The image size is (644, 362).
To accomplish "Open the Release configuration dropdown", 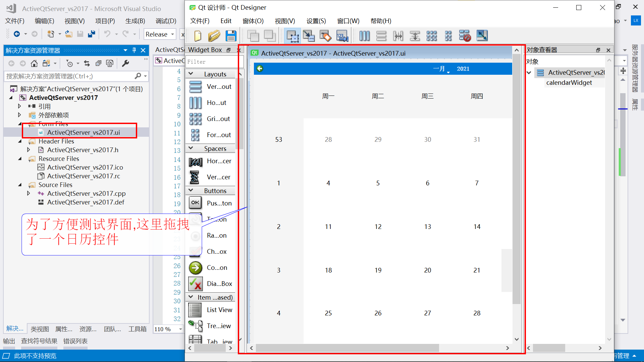I will tap(172, 34).
